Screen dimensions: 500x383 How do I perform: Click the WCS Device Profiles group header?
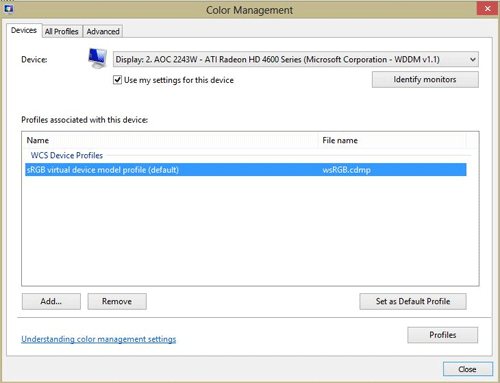pyautogui.click(x=67, y=155)
